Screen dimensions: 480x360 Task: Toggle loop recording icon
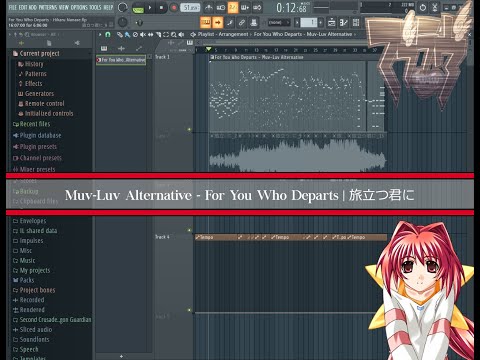257,7
